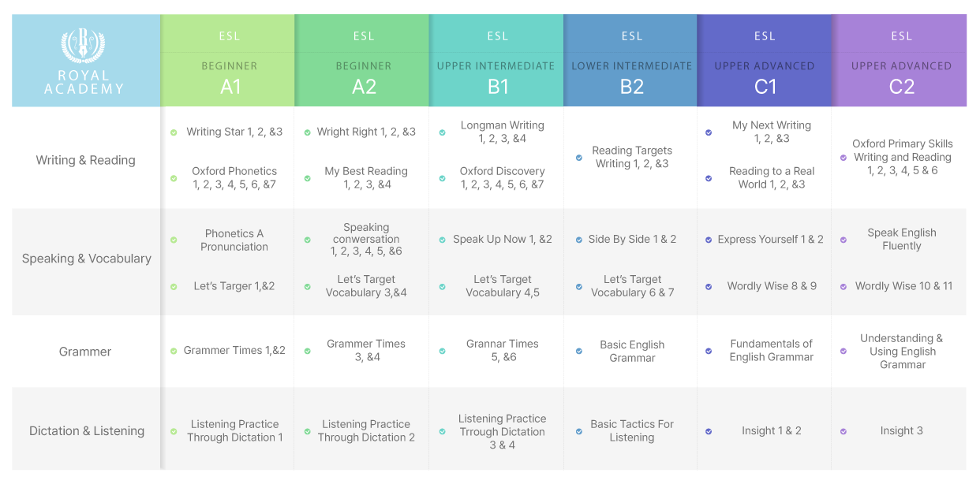The width and height of the screenshot is (980, 484).
Task: Click the check bullet beside Wordly Wise 8 & 9
Action: (709, 287)
